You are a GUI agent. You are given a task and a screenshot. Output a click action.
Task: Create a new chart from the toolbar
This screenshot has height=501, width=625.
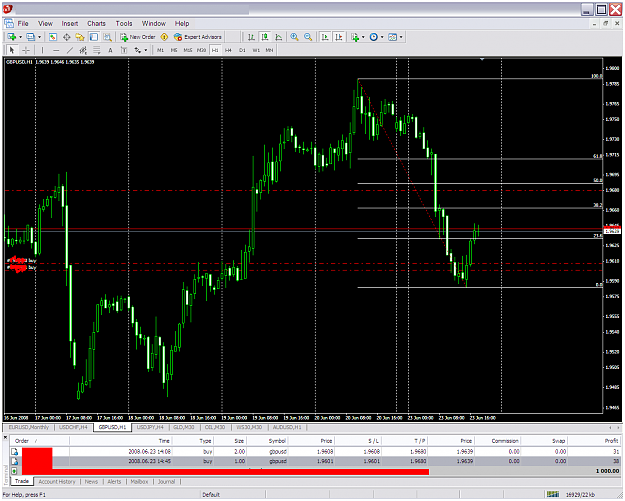[x=12, y=37]
